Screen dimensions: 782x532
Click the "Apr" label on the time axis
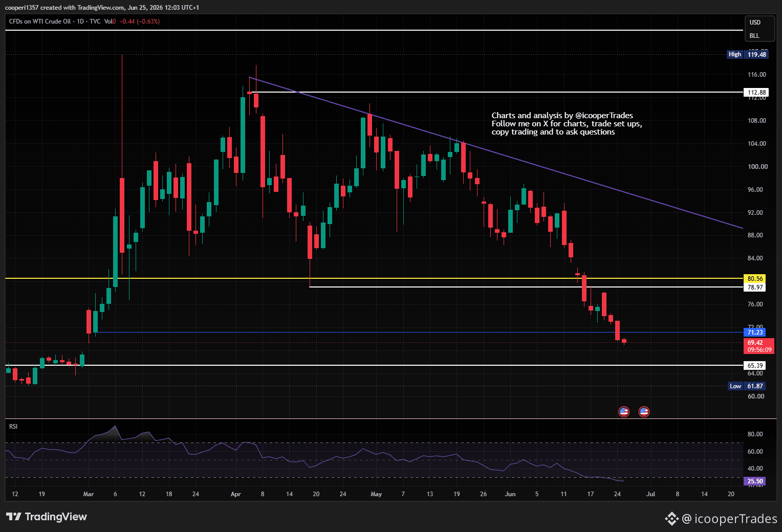click(x=236, y=494)
